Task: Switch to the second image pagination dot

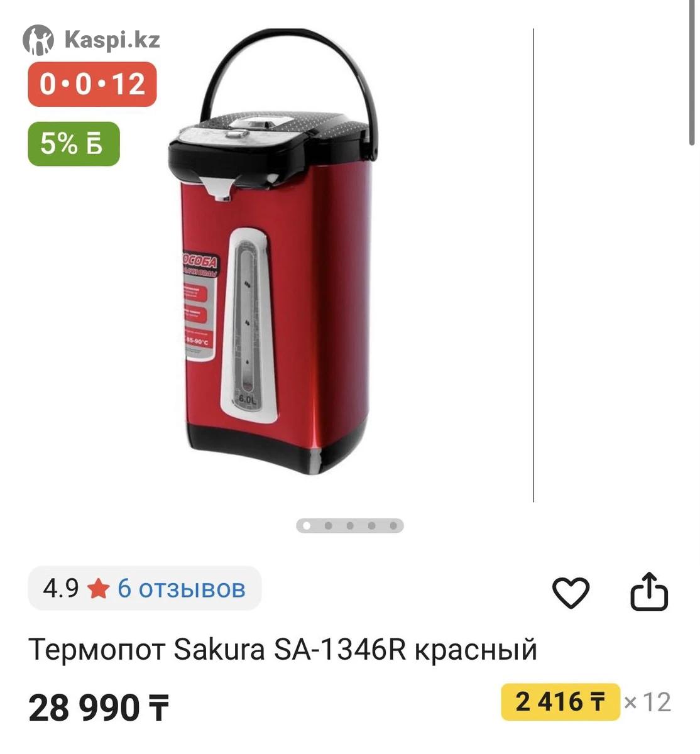Action: (328, 525)
